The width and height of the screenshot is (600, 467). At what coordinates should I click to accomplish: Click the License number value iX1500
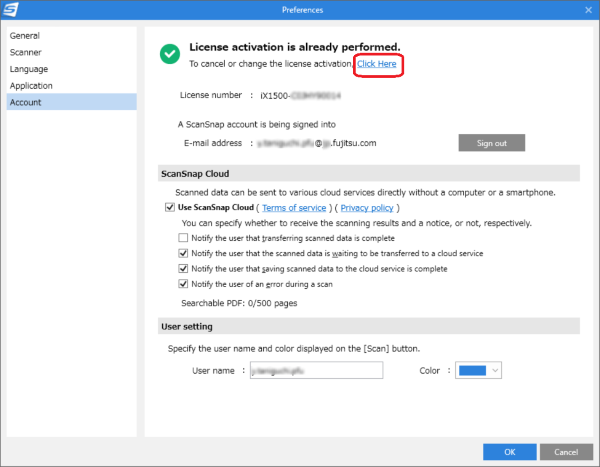[x=300, y=96]
